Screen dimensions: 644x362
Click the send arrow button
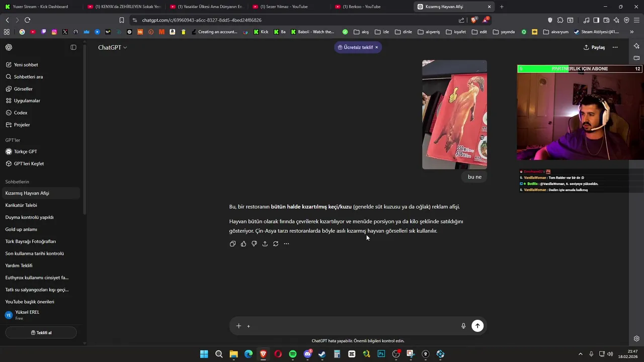click(477, 326)
